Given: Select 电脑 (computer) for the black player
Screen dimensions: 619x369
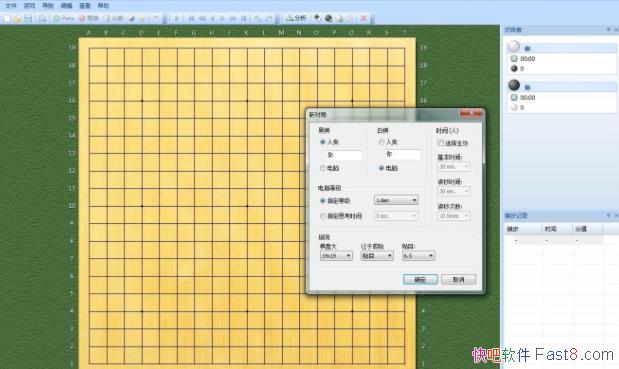Looking at the screenshot, I should [x=329, y=168].
